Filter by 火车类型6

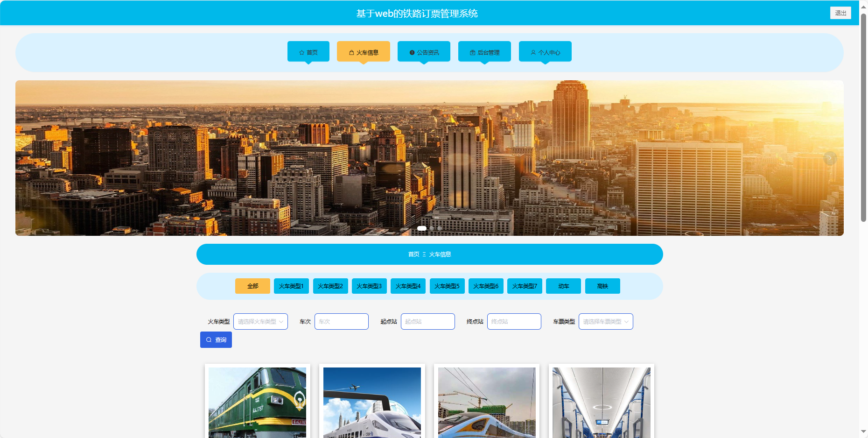point(486,286)
